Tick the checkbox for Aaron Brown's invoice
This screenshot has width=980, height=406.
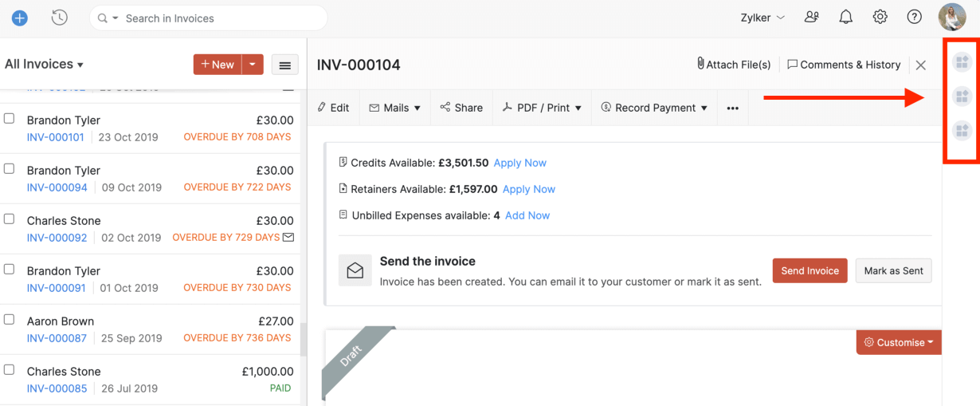point(10,320)
